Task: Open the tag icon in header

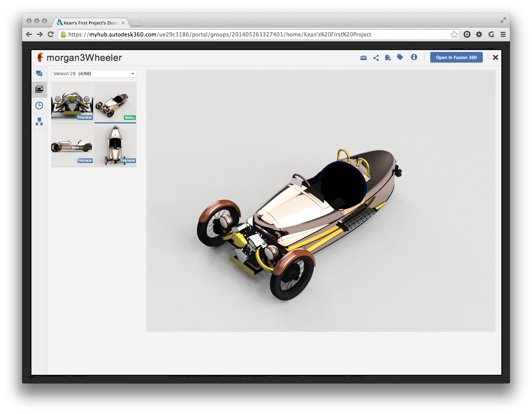Action: [400, 57]
